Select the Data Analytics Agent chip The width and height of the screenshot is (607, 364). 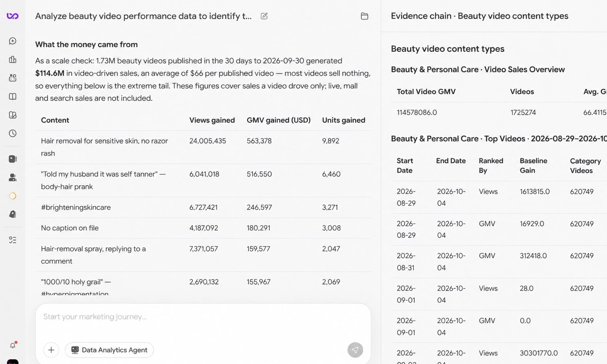(x=109, y=350)
